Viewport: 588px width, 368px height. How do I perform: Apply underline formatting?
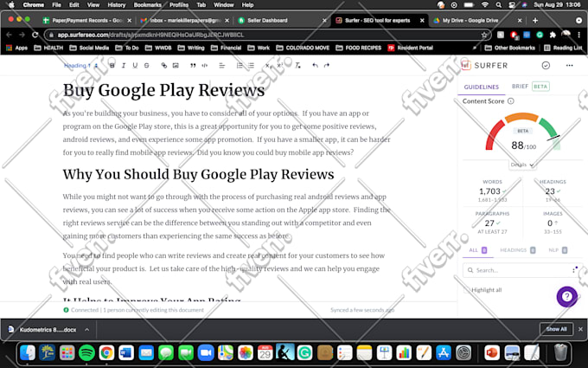135,65
